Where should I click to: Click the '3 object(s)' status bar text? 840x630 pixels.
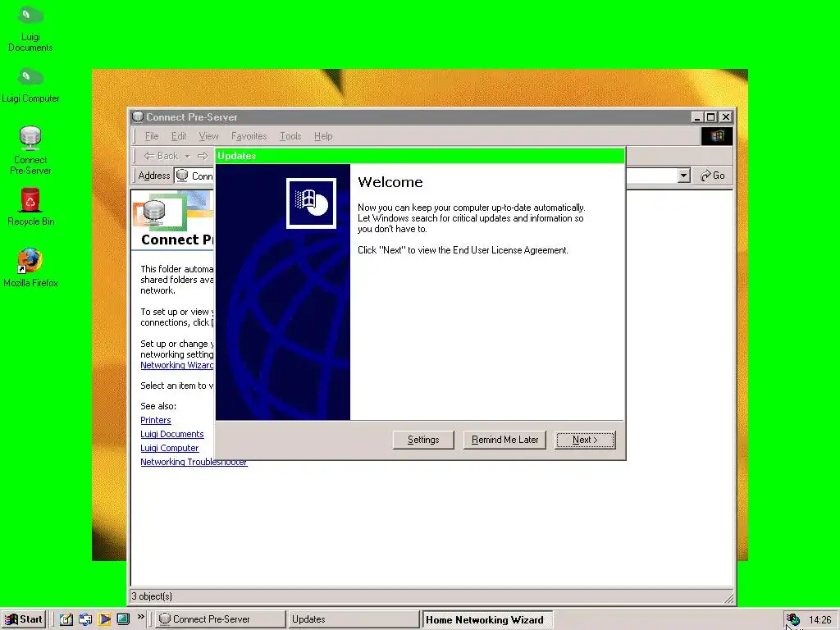pyautogui.click(x=152, y=596)
